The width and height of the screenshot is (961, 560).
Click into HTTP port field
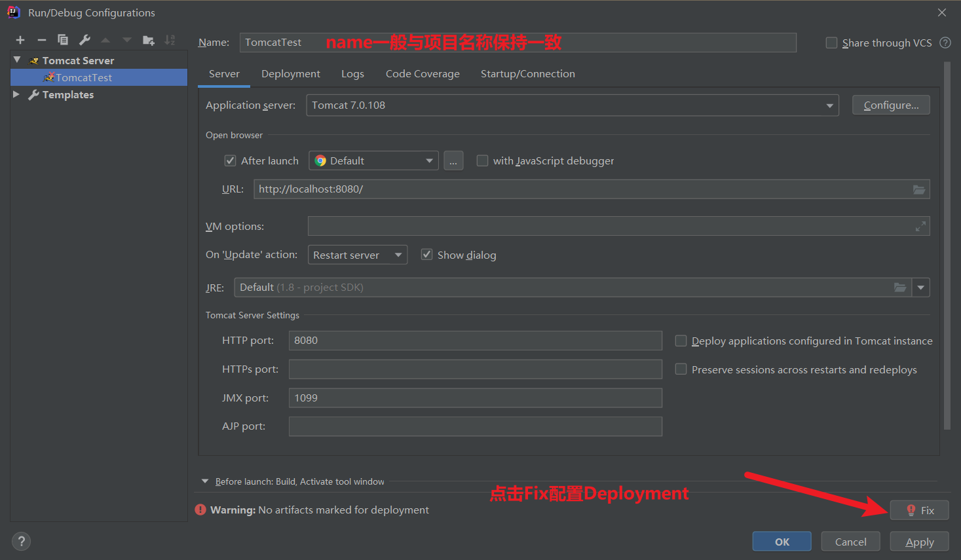pyautogui.click(x=476, y=341)
